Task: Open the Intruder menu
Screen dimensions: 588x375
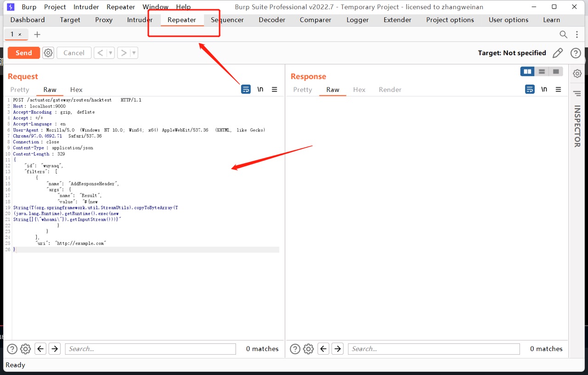Action: coord(86,7)
